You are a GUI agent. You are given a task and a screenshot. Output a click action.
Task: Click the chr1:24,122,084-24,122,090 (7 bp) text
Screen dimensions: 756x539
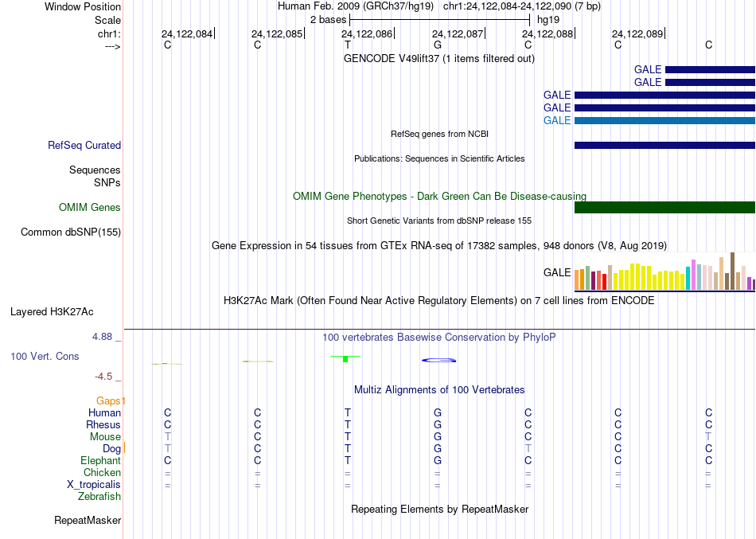(x=522, y=6)
